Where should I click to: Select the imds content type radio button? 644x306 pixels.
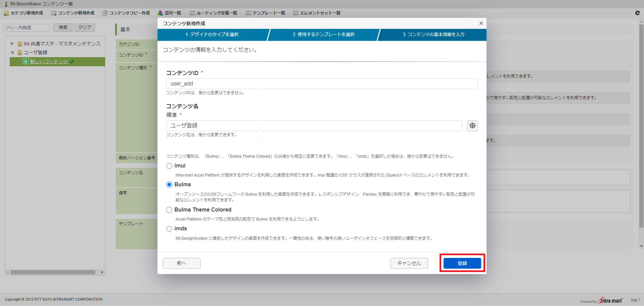pyautogui.click(x=169, y=229)
